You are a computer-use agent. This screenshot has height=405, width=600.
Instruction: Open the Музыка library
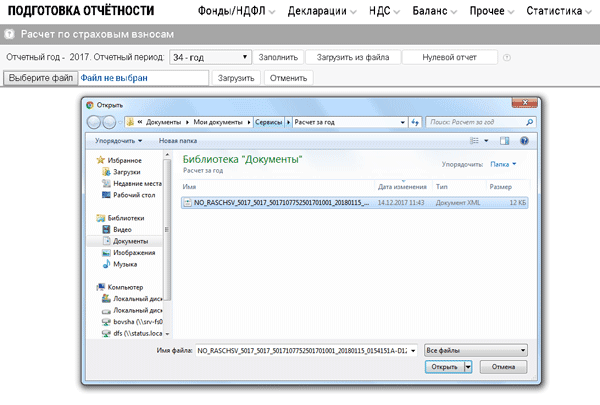click(124, 264)
